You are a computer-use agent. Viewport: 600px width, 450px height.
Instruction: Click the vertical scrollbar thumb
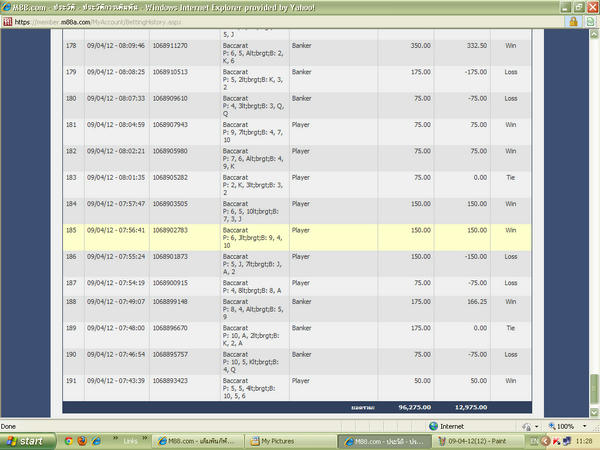tap(594, 388)
